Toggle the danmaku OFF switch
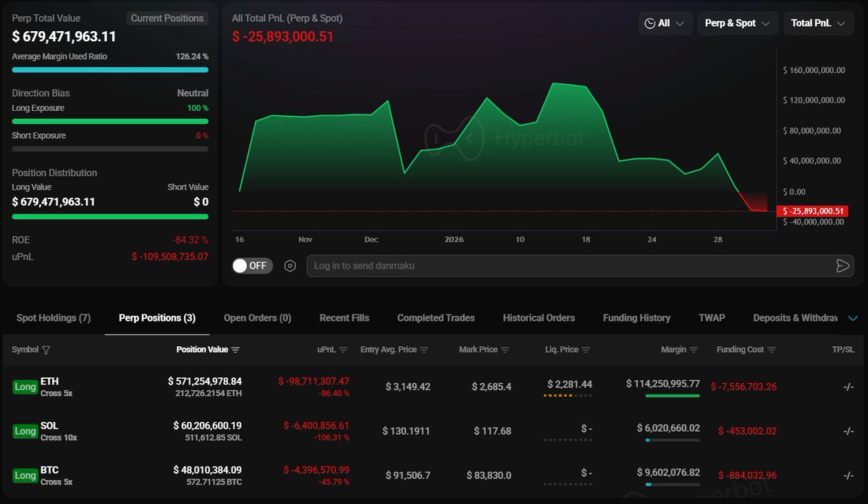This screenshot has width=868, height=504. [250, 266]
